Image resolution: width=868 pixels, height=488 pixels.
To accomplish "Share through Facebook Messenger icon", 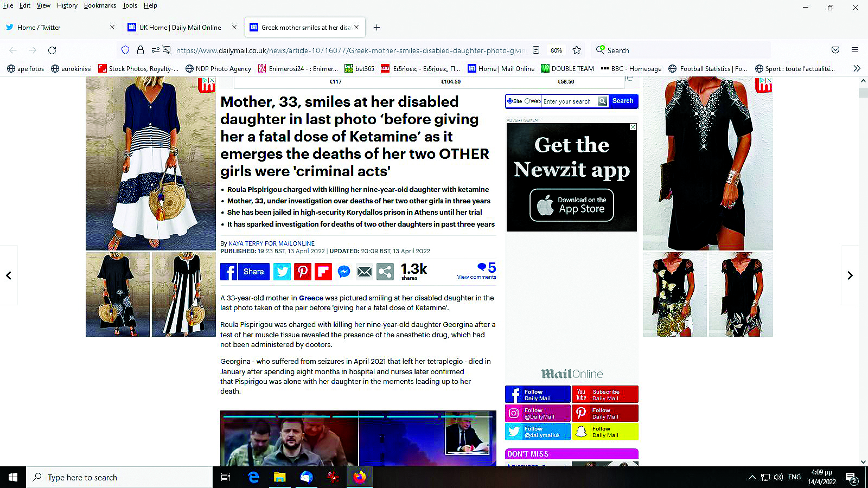I will pos(344,272).
